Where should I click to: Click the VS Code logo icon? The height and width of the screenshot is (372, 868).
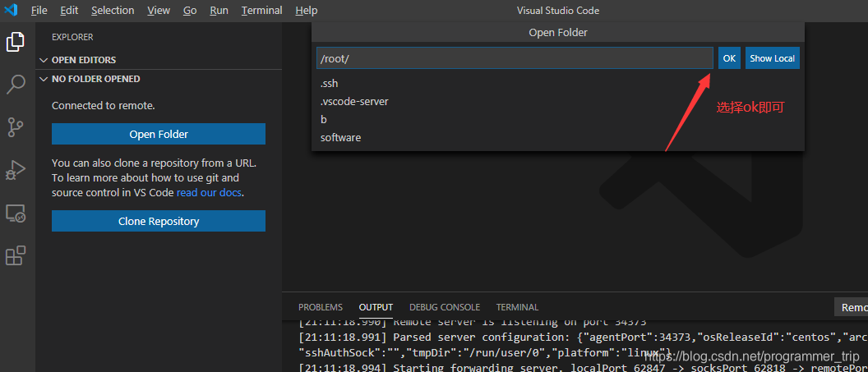[x=11, y=10]
